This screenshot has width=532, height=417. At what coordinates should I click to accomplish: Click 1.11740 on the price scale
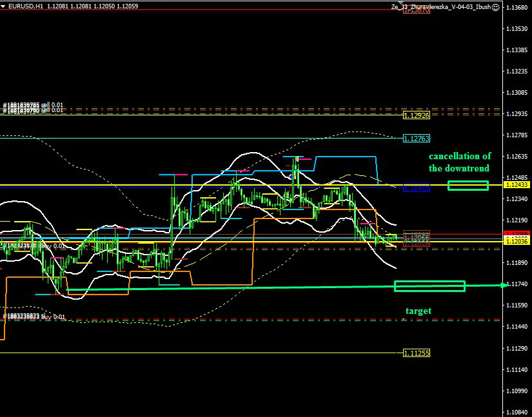coord(517,284)
